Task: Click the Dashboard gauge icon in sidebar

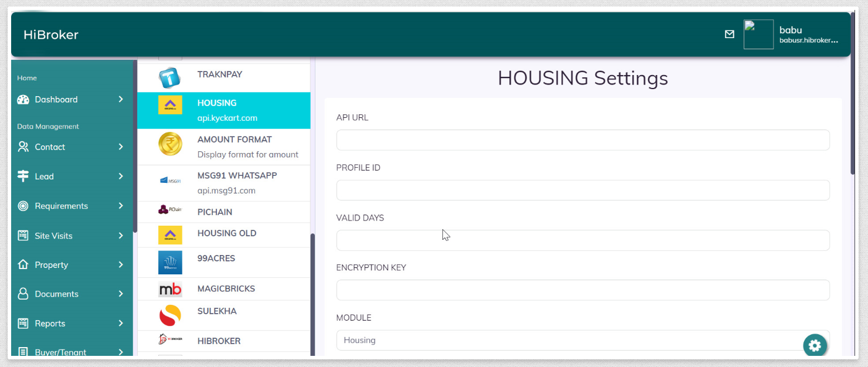Action: pyautogui.click(x=22, y=99)
